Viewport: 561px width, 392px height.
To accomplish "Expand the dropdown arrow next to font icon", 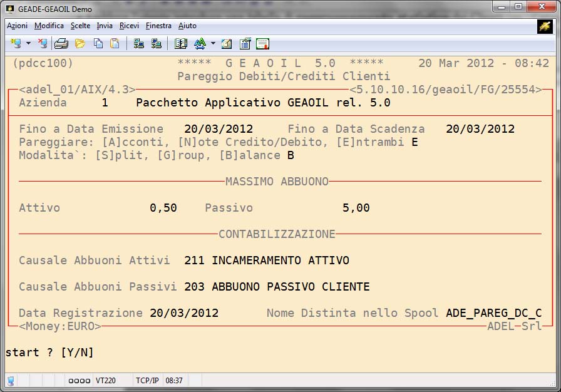I will click(213, 43).
